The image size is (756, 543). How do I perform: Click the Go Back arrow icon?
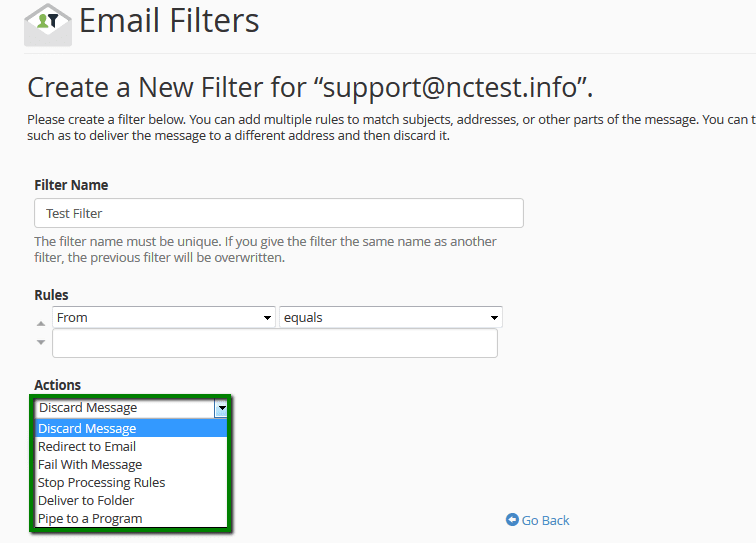[x=512, y=519]
